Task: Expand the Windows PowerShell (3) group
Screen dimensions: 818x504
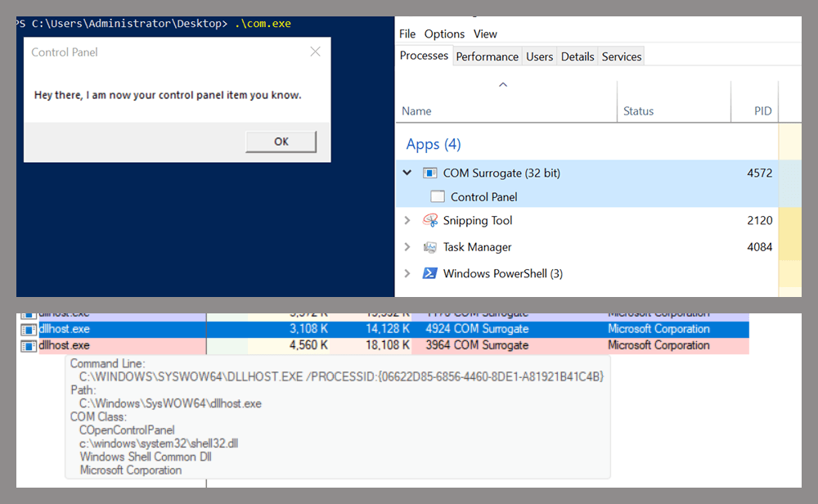Action: [x=407, y=274]
